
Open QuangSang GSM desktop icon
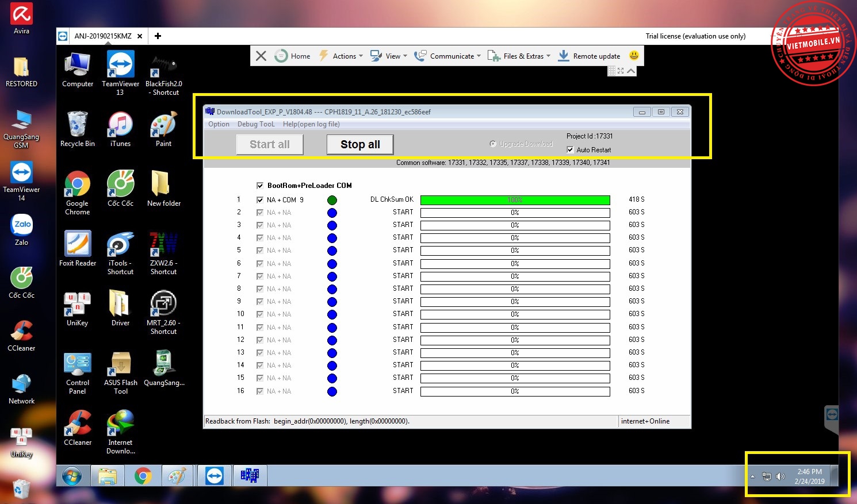coord(21,129)
